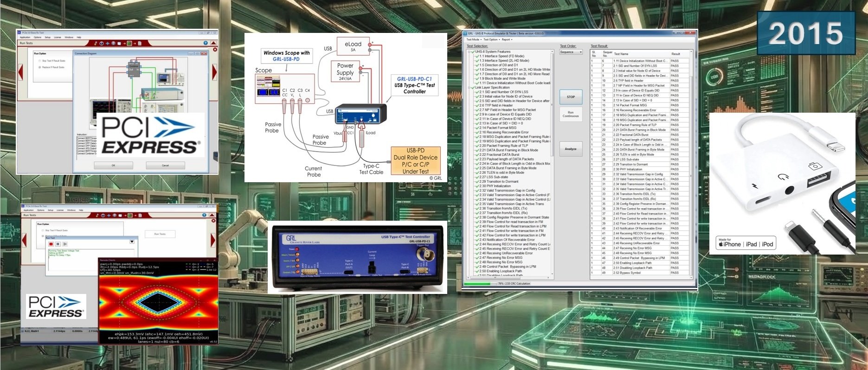868x370 pixels.
Task: Collapse the UHS-II System Features tree node
Action: (470, 52)
